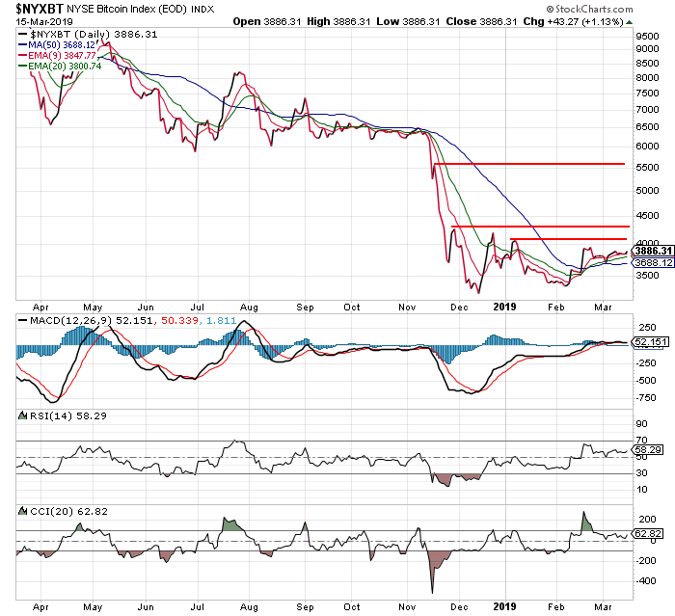Click the boxed 3688.12 MA price tag
675x616 pixels.
[x=653, y=262]
